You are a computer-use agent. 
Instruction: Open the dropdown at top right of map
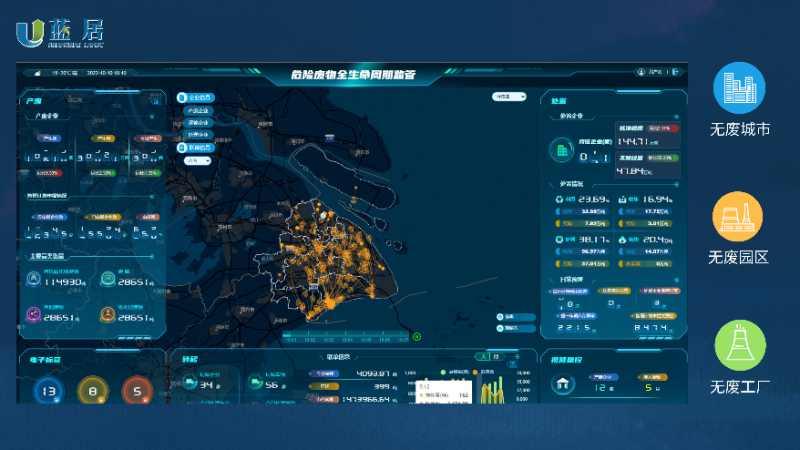point(508,97)
